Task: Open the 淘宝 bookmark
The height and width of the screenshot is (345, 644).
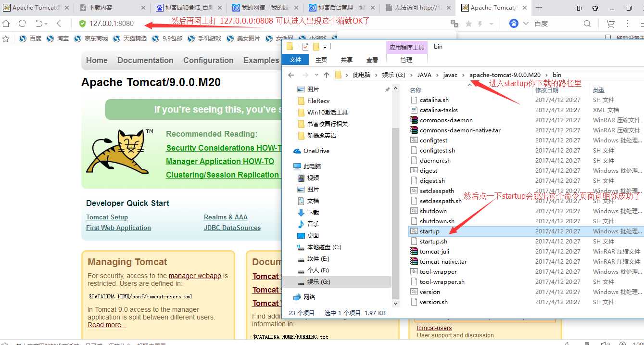Action: [x=58, y=38]
